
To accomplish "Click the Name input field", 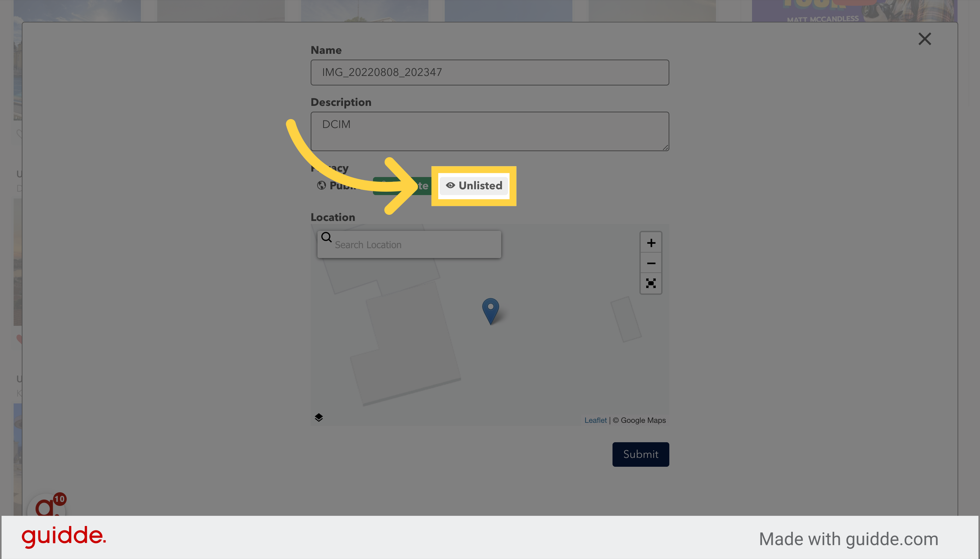I will (x=490, y=72).
